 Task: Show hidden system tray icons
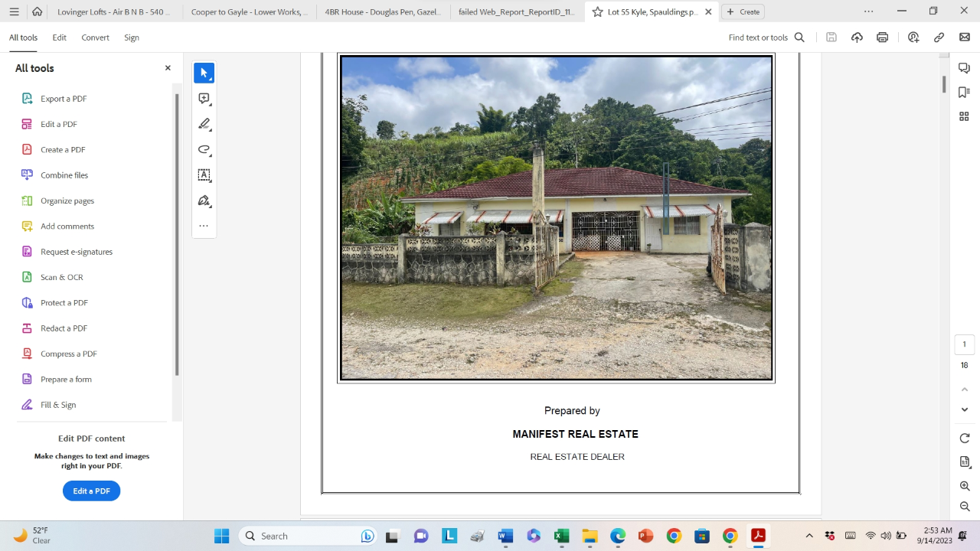(x=809, y=536)
